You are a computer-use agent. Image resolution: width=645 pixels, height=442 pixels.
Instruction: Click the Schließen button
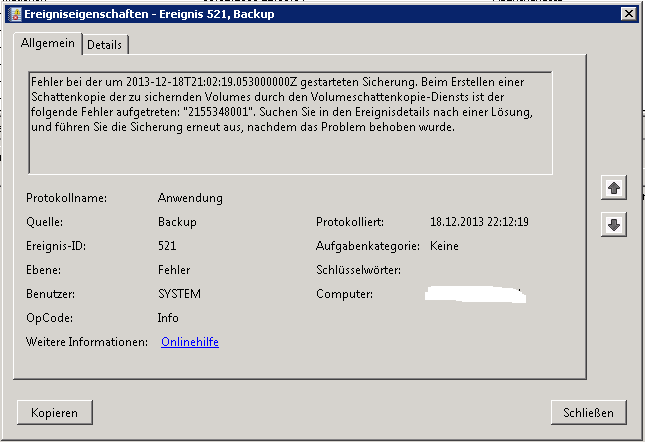pyautogui.click(x=589, y=412)
